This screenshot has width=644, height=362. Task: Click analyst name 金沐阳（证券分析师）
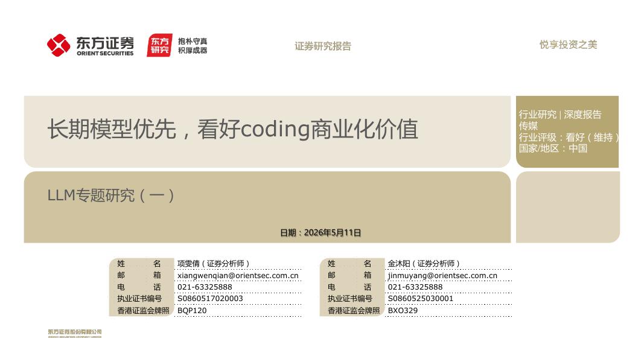pos(424,264)
